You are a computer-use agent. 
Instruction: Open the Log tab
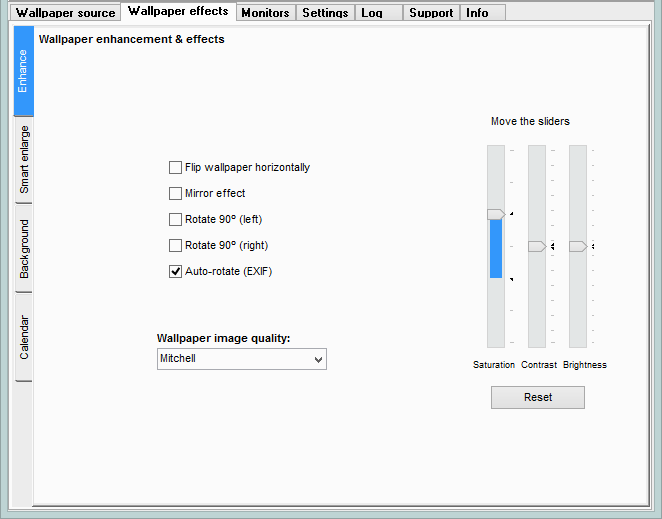pos(371,13)
